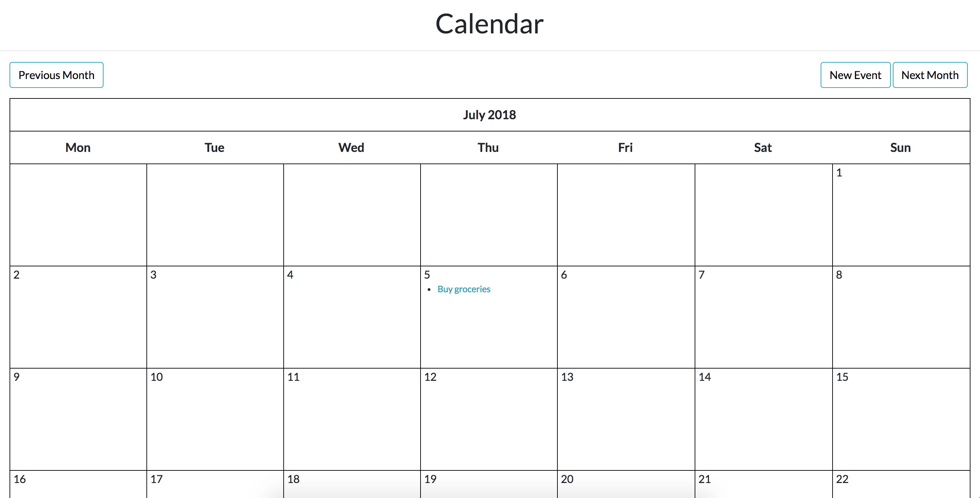Click New Event to create event
Viewport: 980px width, 498px height.
tap(855, 76)
